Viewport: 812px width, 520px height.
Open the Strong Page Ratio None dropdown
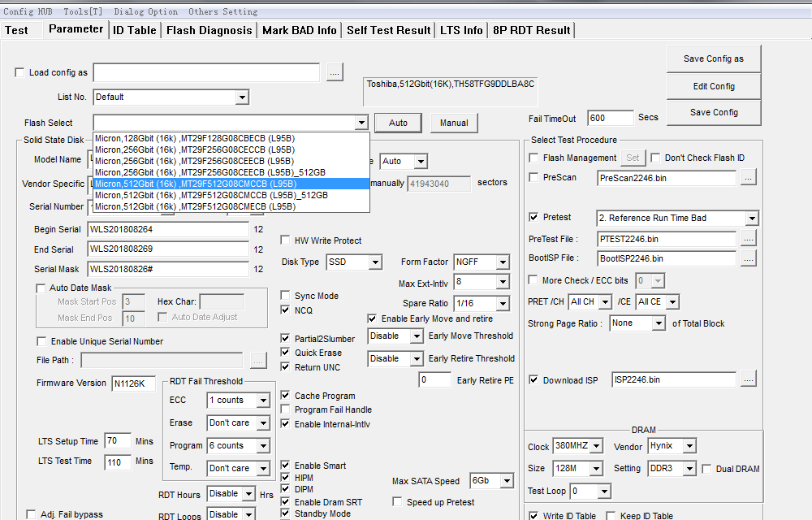[659, 323]
